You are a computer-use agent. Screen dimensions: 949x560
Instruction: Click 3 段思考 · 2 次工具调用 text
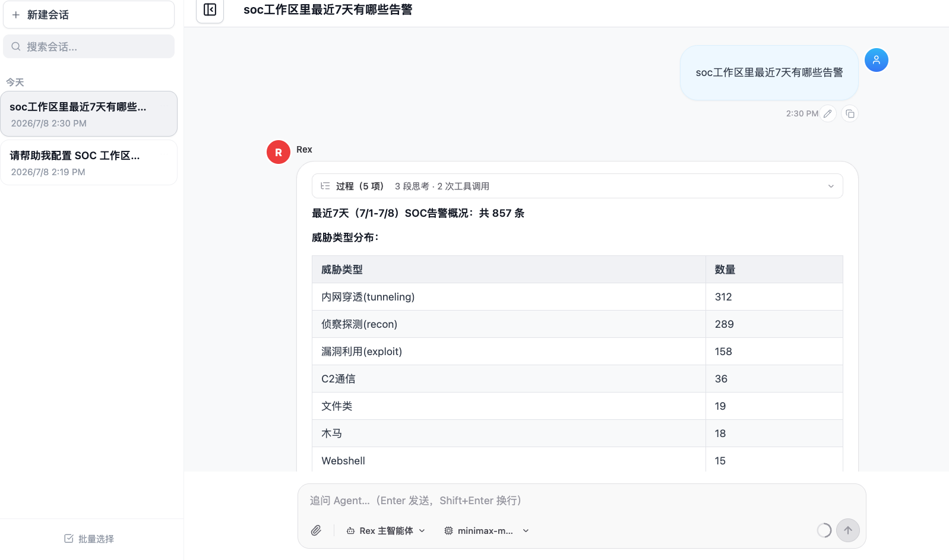pos(442,186)
